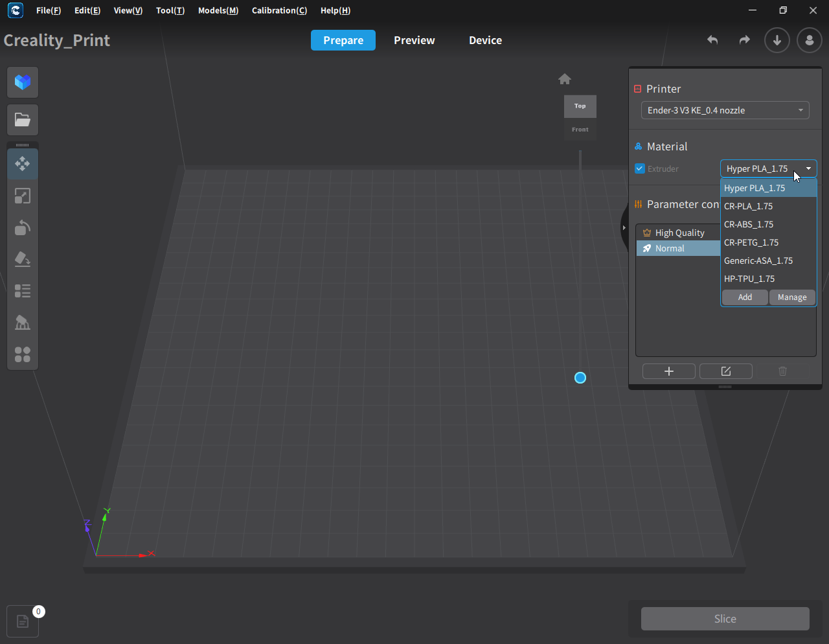This screenshot has height=644, width=829.
Task: Open the Edit menu
Action: pos(87,10)
